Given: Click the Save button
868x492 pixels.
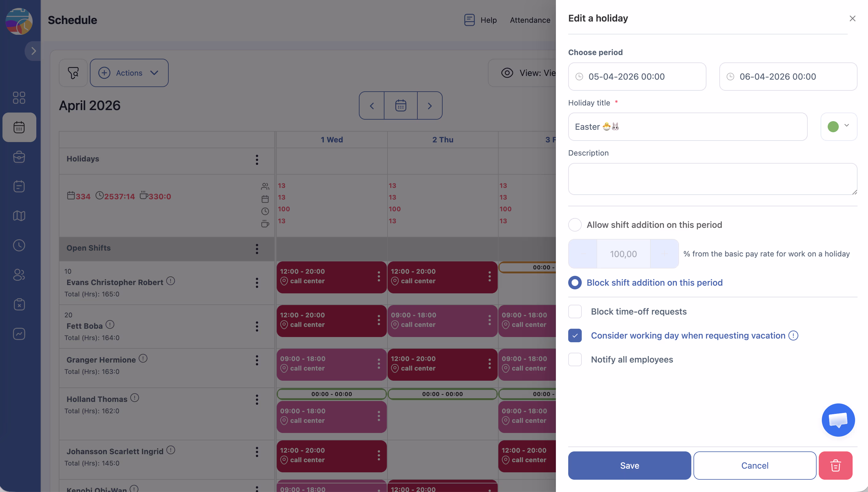Looking at the screenshot, I should click(x=629, y=465).
